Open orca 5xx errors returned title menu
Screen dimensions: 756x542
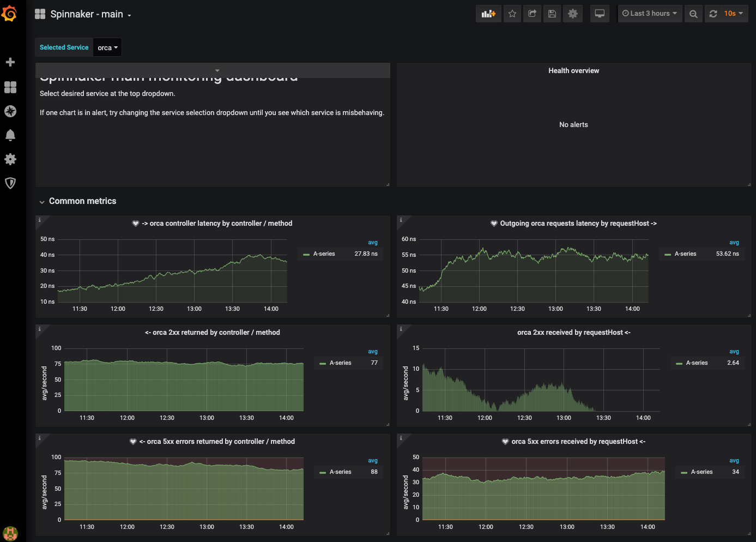(217, 442)
